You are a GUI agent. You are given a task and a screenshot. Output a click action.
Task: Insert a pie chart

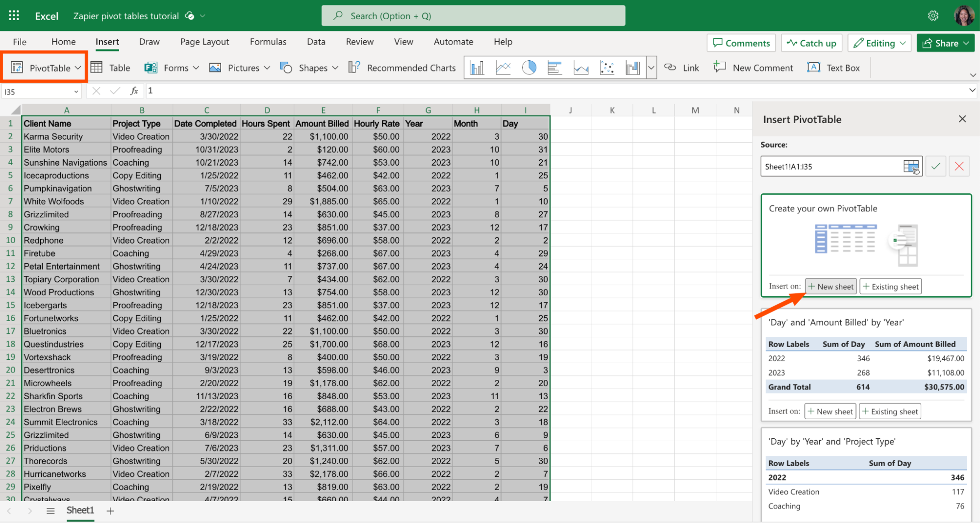[x=529, y=68]
